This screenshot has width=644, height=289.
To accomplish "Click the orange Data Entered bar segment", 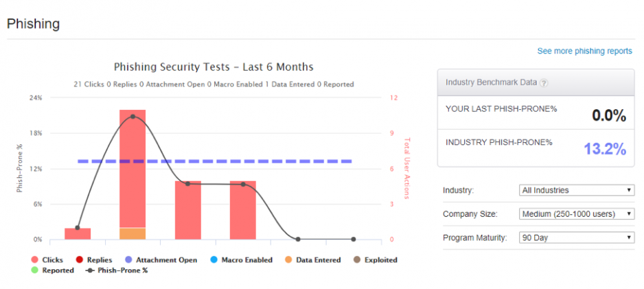I will tap(133, 233).
